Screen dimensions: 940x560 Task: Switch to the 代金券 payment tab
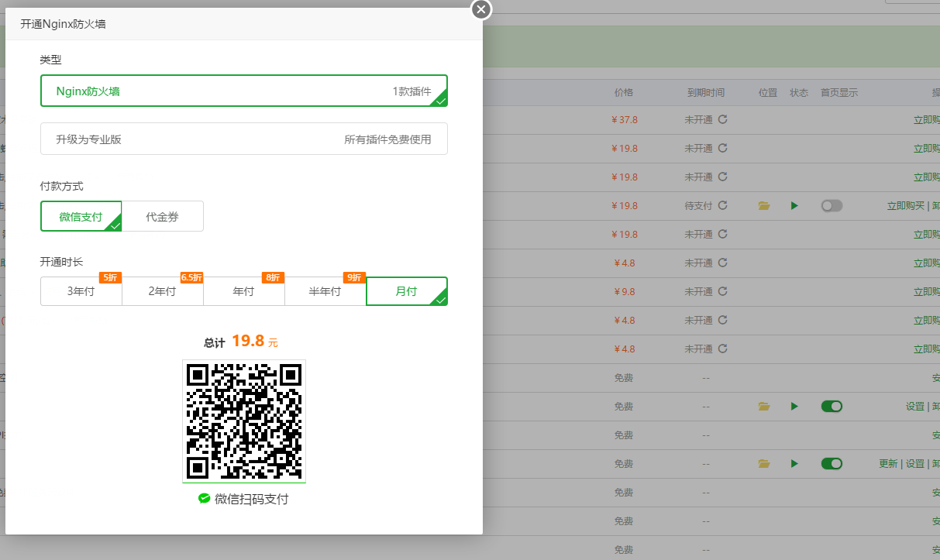[x=163, y=216]
